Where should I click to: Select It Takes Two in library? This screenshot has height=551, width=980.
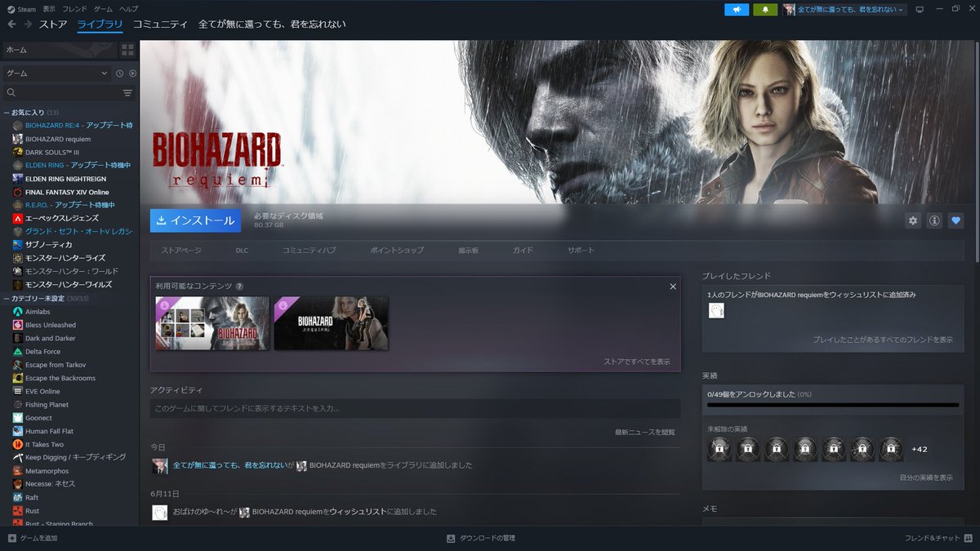(x=44, y=444)
